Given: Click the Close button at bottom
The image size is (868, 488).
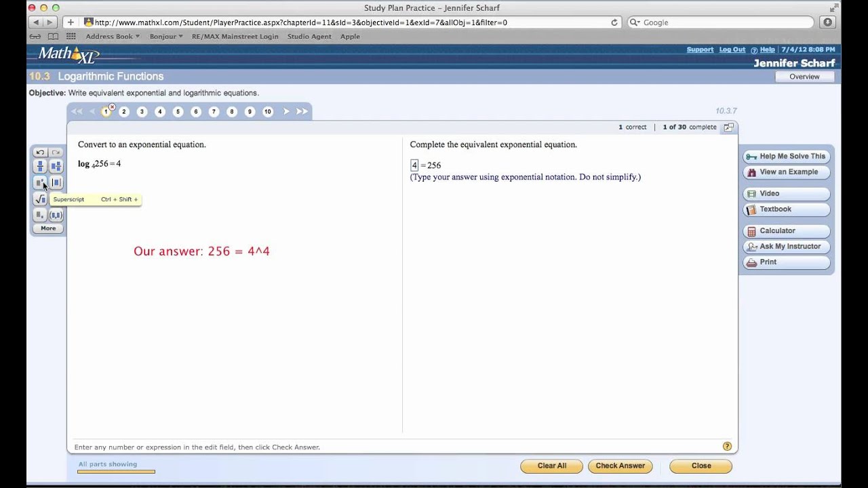Looking at the screenshot, I should (x=701, y=466).
